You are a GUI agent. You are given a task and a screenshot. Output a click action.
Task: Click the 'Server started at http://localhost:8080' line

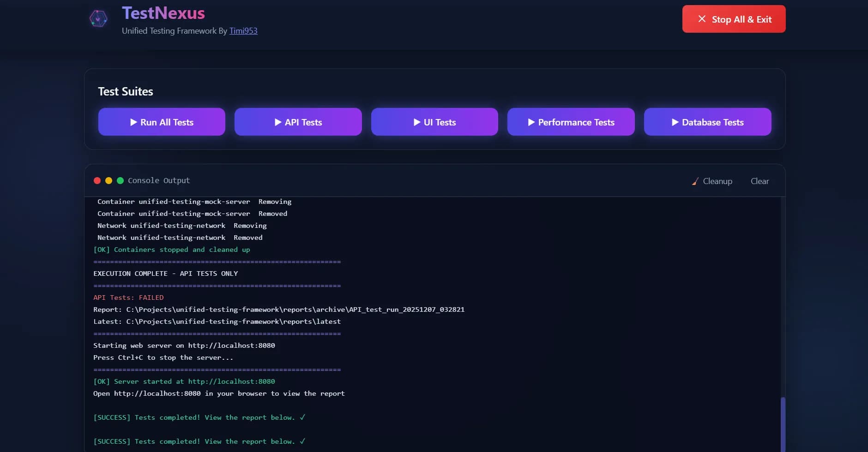tap(184, 381)
